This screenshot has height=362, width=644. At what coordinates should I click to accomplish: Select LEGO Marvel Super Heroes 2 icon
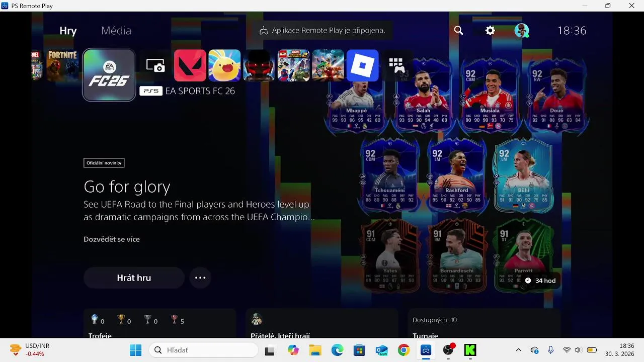point(293,65)
